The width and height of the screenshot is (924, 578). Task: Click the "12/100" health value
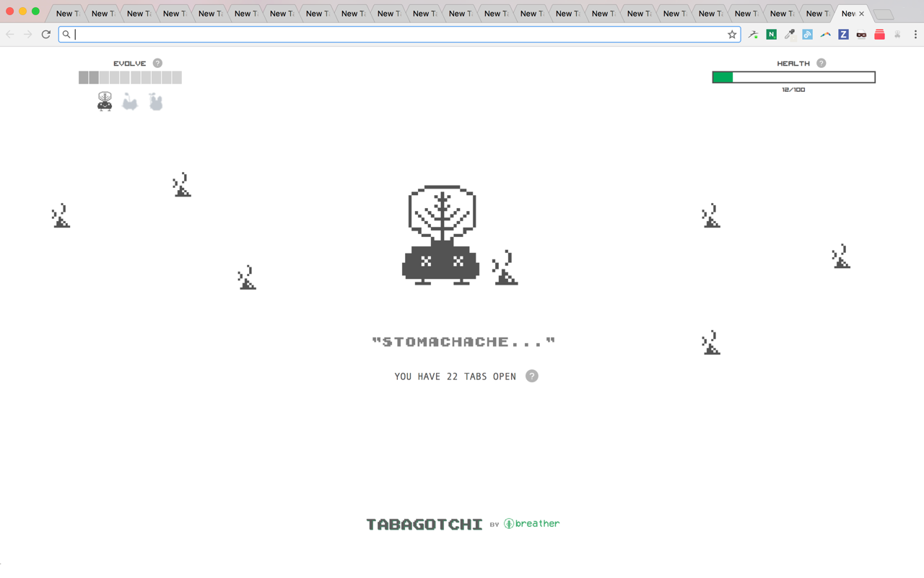pyautogui.click(x=793, y=90)
